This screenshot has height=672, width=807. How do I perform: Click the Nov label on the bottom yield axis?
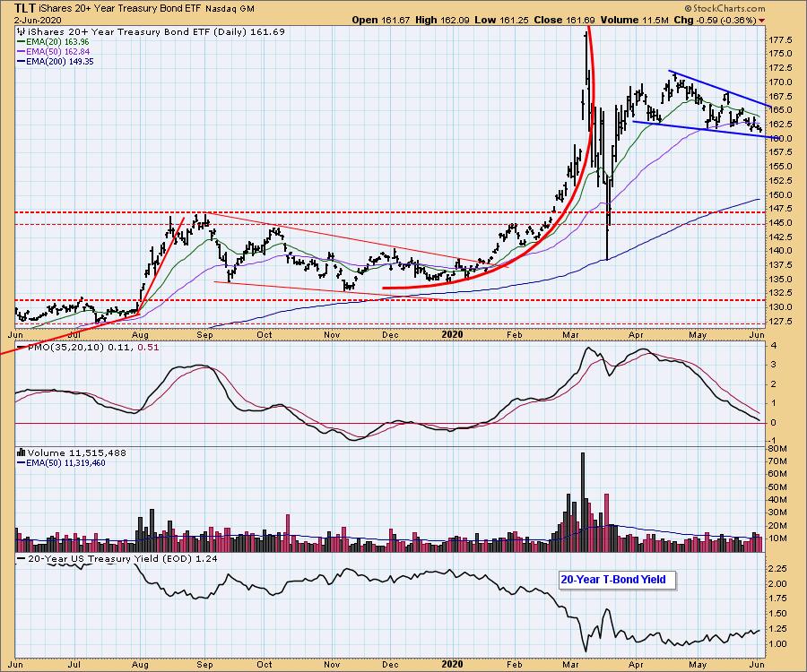pos(332,664)
